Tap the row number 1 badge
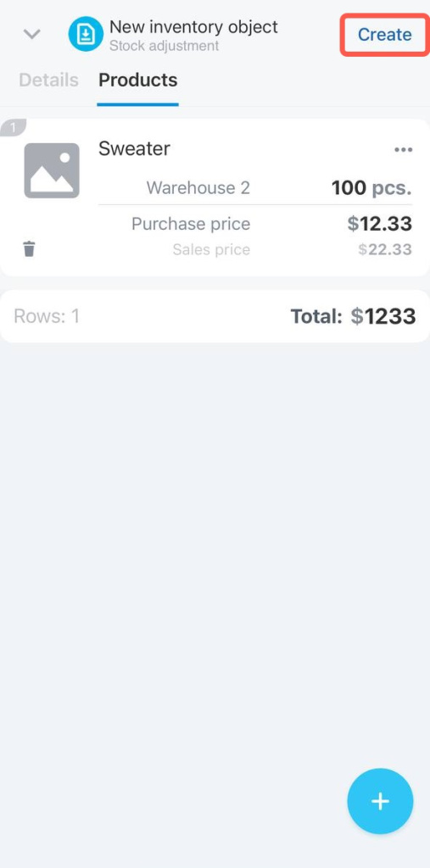 coord(13,128)
